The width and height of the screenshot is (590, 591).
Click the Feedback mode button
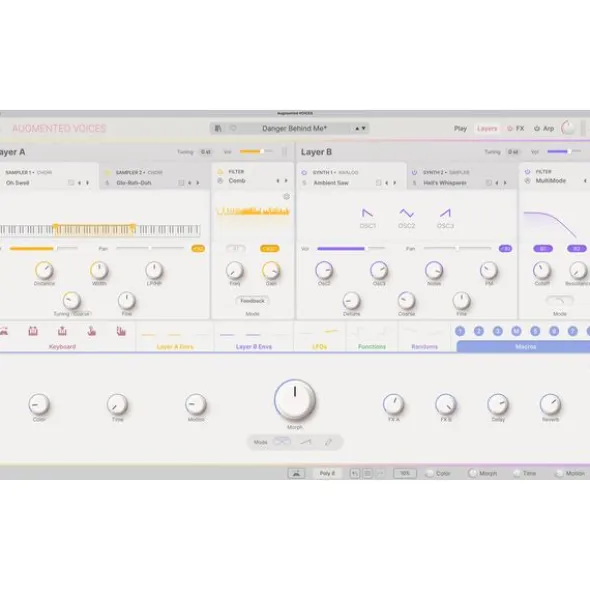(252, 301)
